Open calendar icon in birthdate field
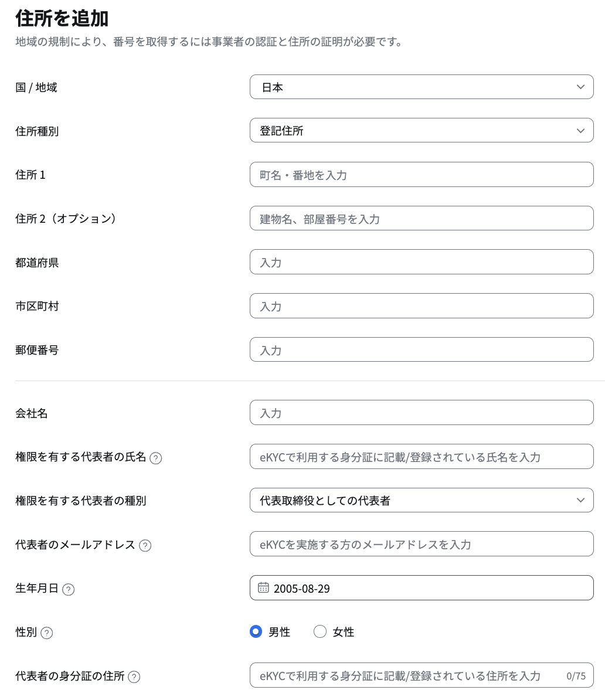This screenshot has height=700, width=605. (263, 587)
